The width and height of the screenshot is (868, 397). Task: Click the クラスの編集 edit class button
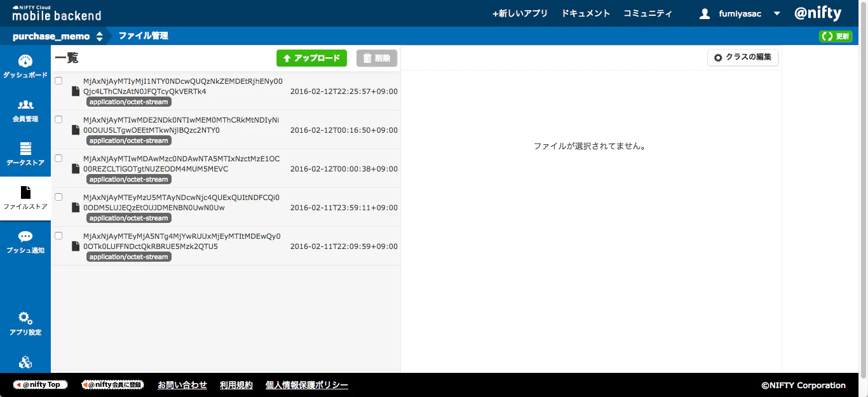click(x=743, y=57)
